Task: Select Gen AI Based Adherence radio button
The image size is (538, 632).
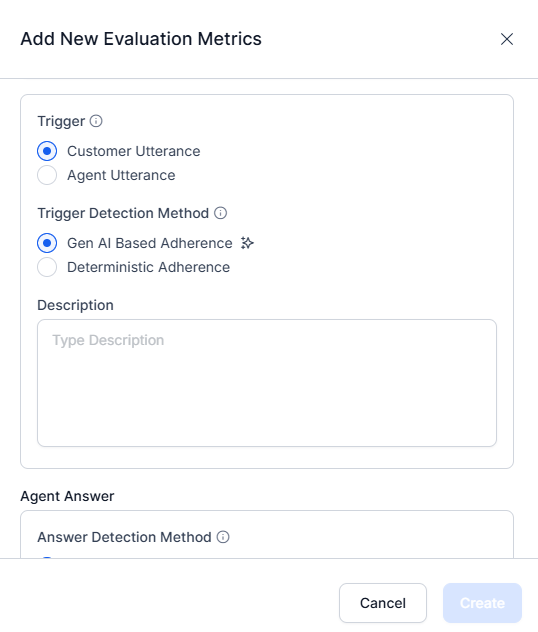Action: (47, 243)
